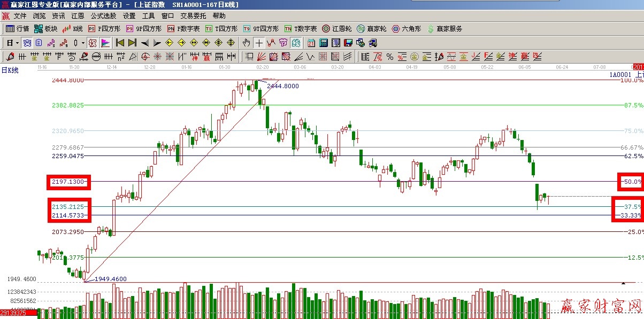Toggle the flag marker button
Viewport: 644px width, 319px height.
coord(105,43)
